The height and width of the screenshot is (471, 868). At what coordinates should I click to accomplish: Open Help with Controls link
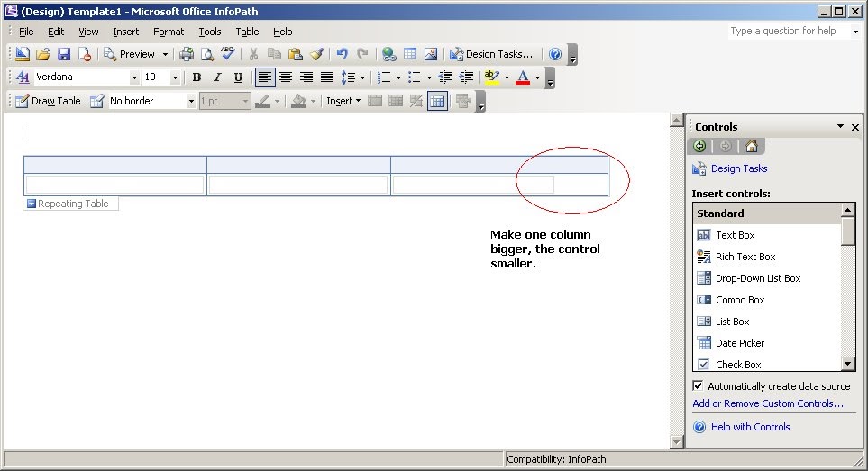click(x=750, y=427)
